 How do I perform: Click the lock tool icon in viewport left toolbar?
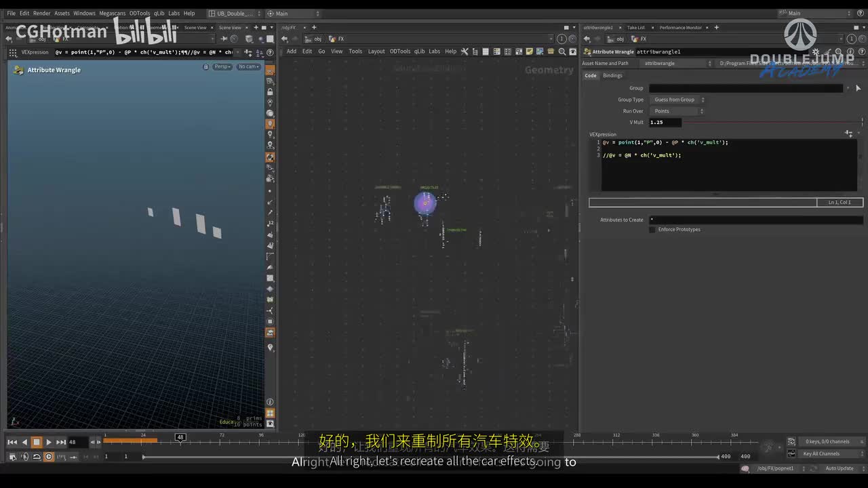pos(270,91)
